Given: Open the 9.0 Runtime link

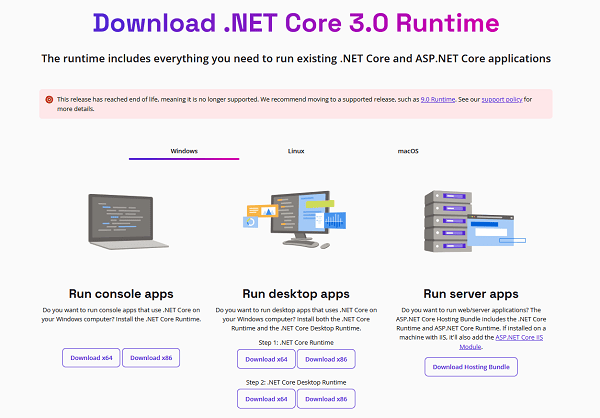Looking at the screenshot, I should click(438, 100).
